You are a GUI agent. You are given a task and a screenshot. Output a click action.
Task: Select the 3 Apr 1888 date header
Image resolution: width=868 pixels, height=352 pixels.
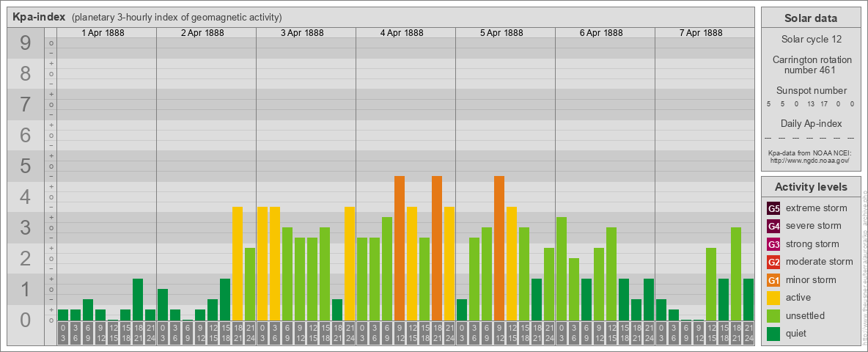302,33
